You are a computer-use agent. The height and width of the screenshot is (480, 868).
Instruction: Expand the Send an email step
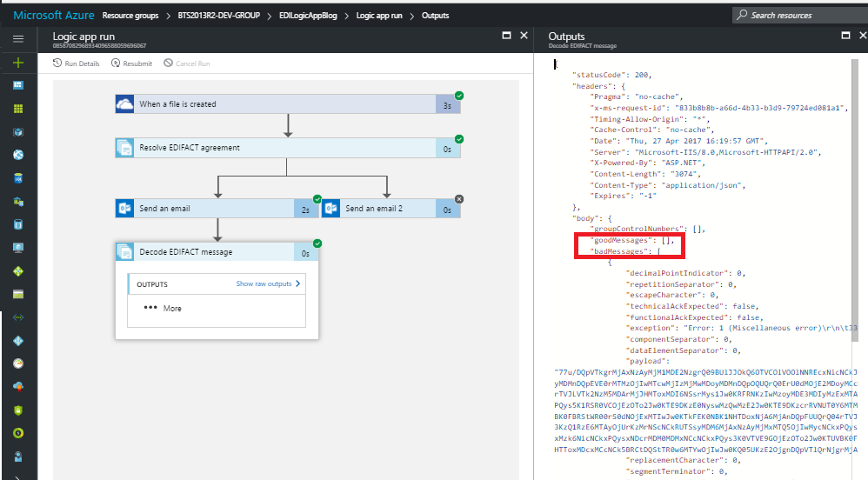pyautogui.click(x=217, y=208)
